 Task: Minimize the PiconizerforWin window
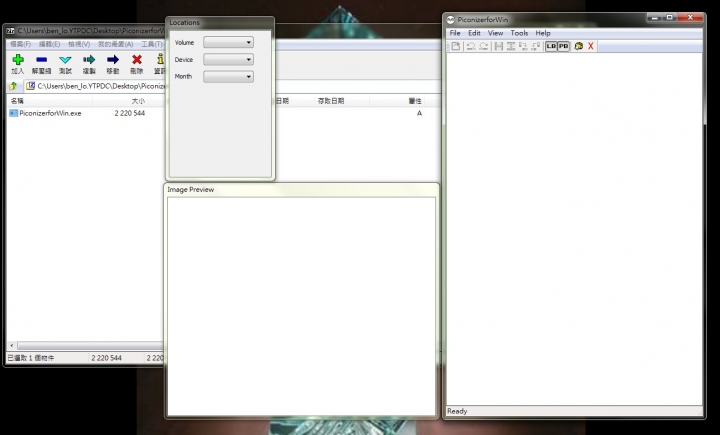[655, 17]
